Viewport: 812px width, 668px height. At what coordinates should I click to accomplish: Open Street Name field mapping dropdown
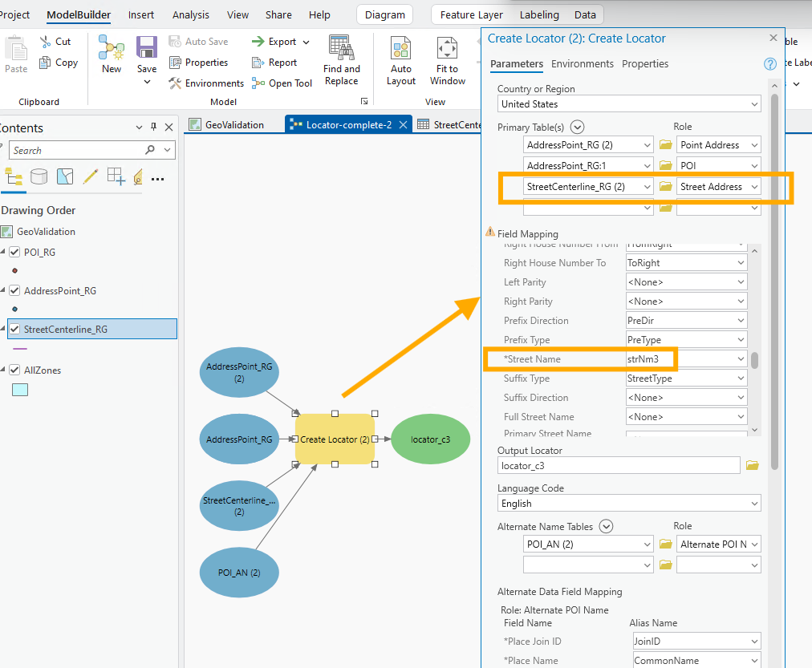click(x=741, y=359)
